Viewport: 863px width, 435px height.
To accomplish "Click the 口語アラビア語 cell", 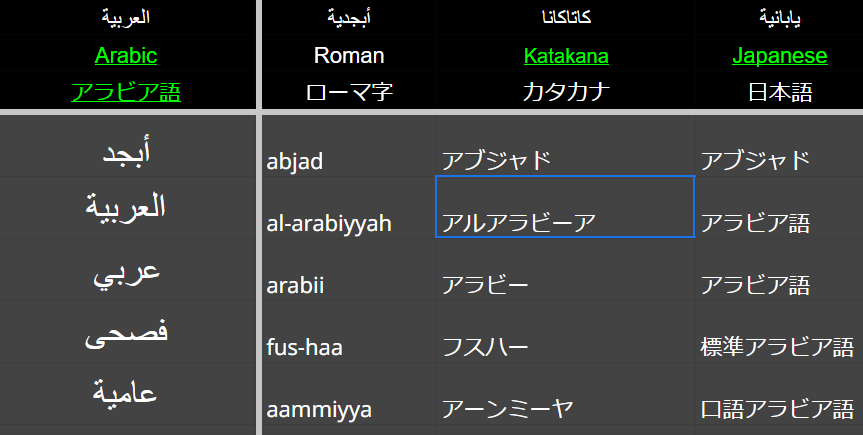I will click(778, 409).
